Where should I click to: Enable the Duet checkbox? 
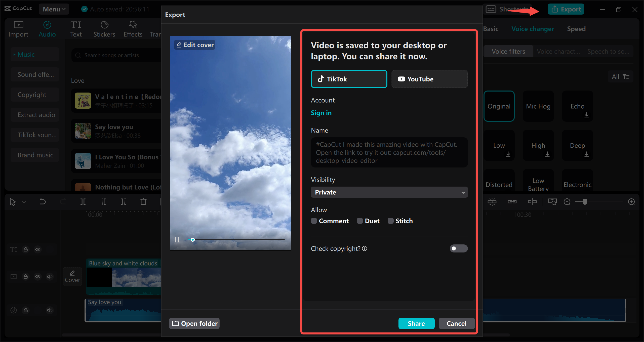point(360,221)
